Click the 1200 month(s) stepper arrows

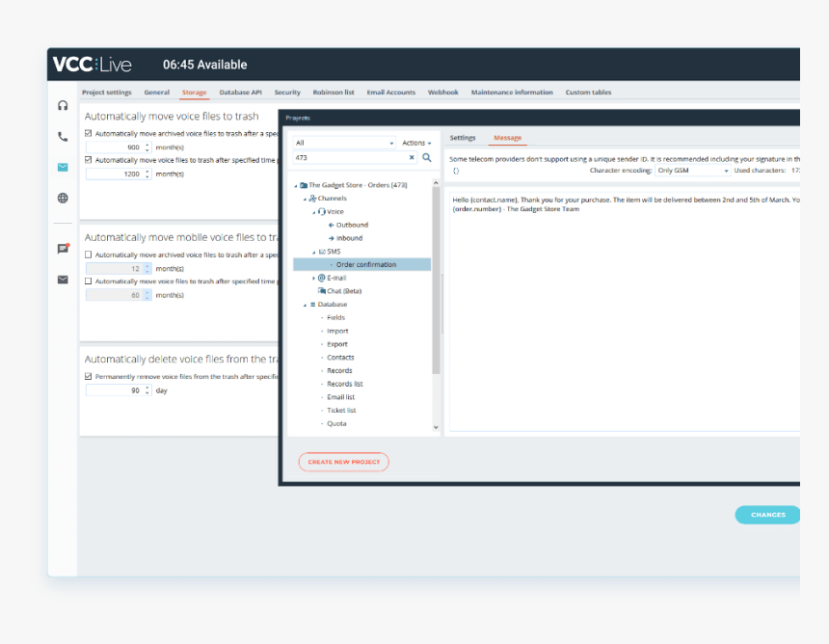(147, 174)
